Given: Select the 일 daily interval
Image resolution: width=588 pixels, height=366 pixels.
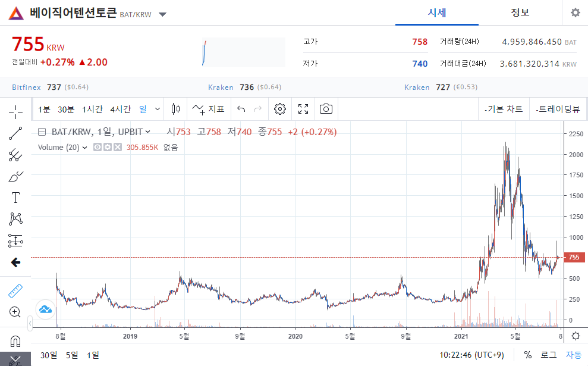Looking at the screenshot, I should [143, 110].
